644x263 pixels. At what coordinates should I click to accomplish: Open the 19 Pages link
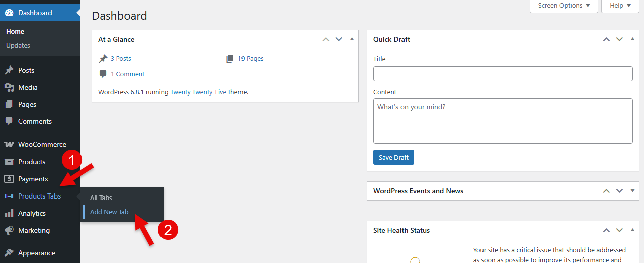click(251, 59)
